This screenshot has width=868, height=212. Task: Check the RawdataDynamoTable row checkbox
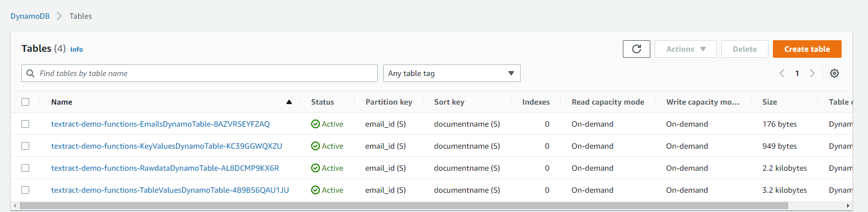[25, 168]
